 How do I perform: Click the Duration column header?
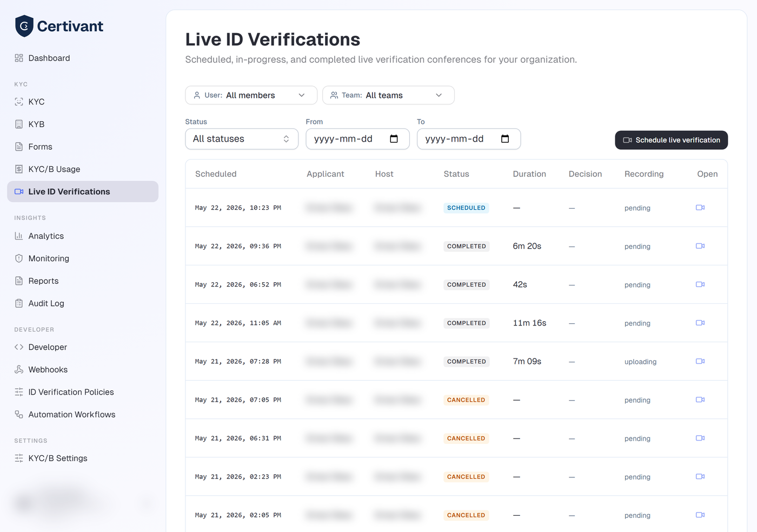(529, 174)
